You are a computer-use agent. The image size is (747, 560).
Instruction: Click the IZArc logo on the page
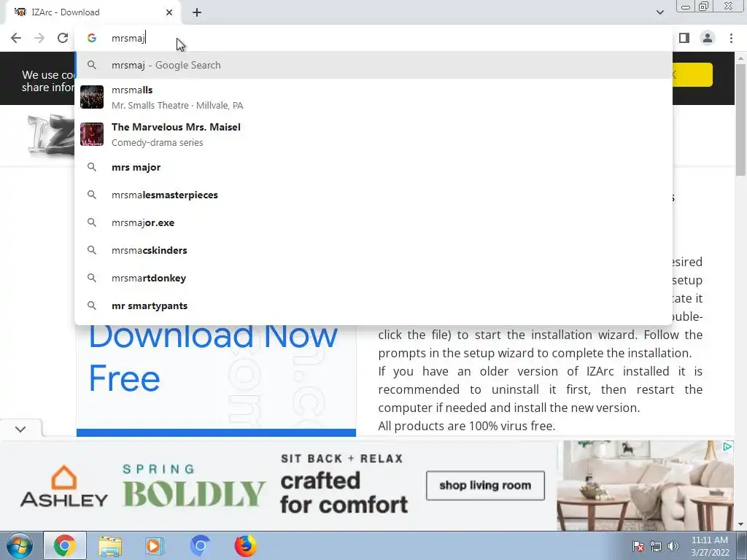[51, 135]
